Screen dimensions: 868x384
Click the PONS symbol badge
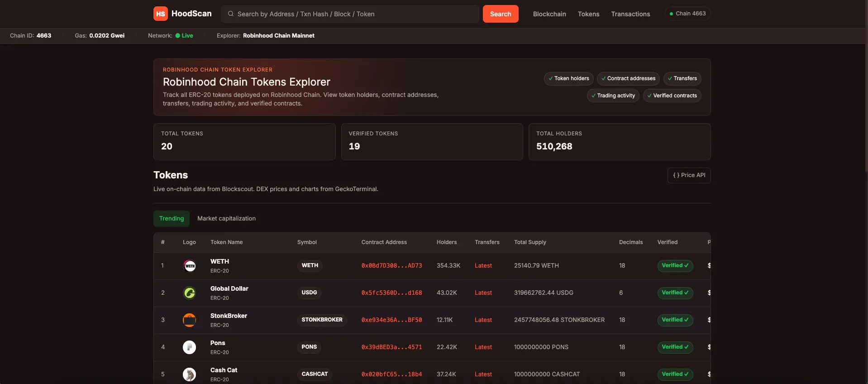(x=309, y=347)
